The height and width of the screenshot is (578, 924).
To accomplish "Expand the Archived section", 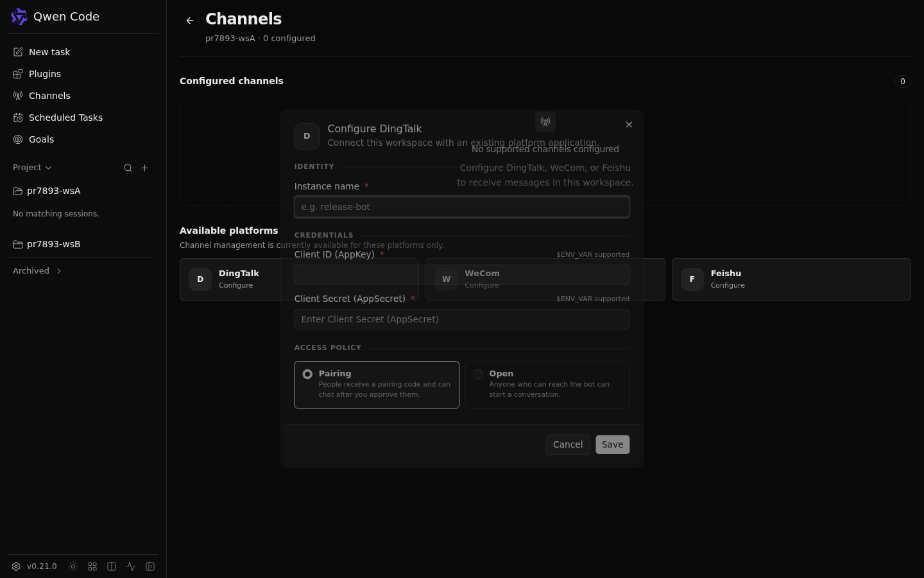I will pos(37,271).
